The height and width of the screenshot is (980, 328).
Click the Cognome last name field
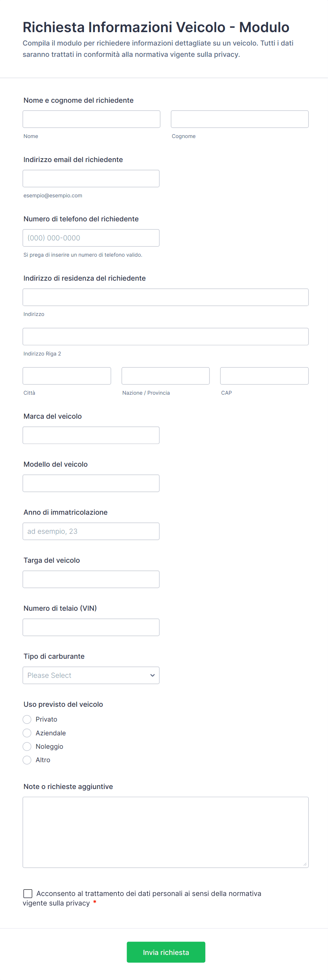pos(239,119)
